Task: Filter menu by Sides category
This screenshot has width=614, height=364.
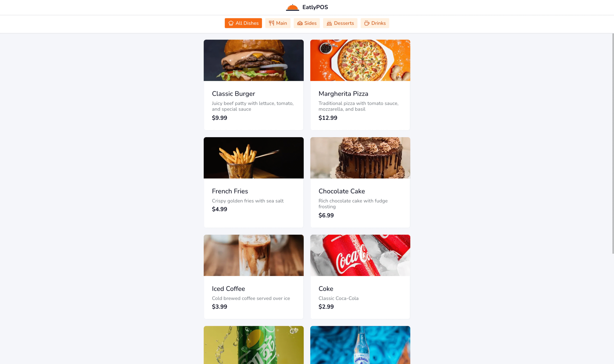Action: [x=307, y=23]
